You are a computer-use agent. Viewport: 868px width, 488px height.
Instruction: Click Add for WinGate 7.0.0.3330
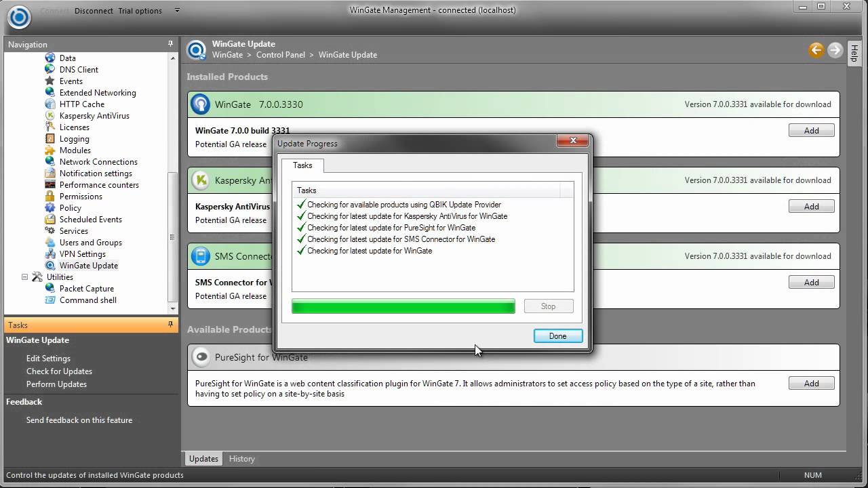(812, 131)
